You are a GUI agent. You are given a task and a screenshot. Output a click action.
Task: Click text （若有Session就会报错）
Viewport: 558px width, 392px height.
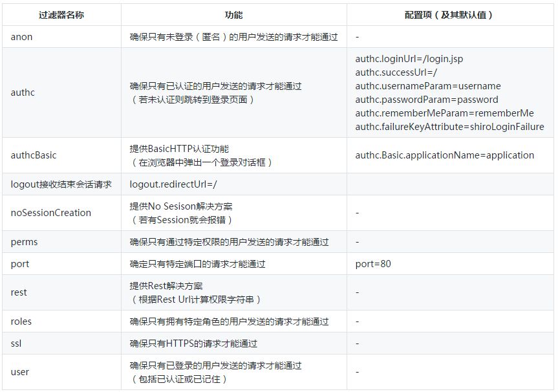[x=182, y=220]
